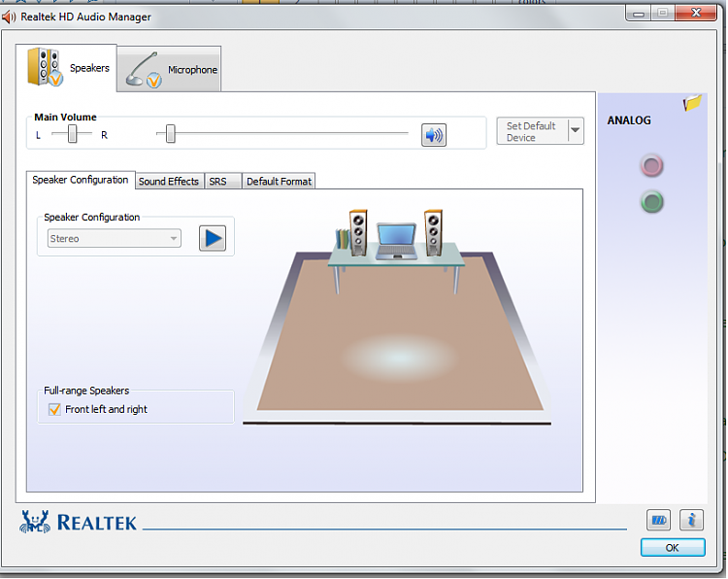The image size is (728, 579).
Task: Mute the main volume speaker button
Action: tap(434, 135)
